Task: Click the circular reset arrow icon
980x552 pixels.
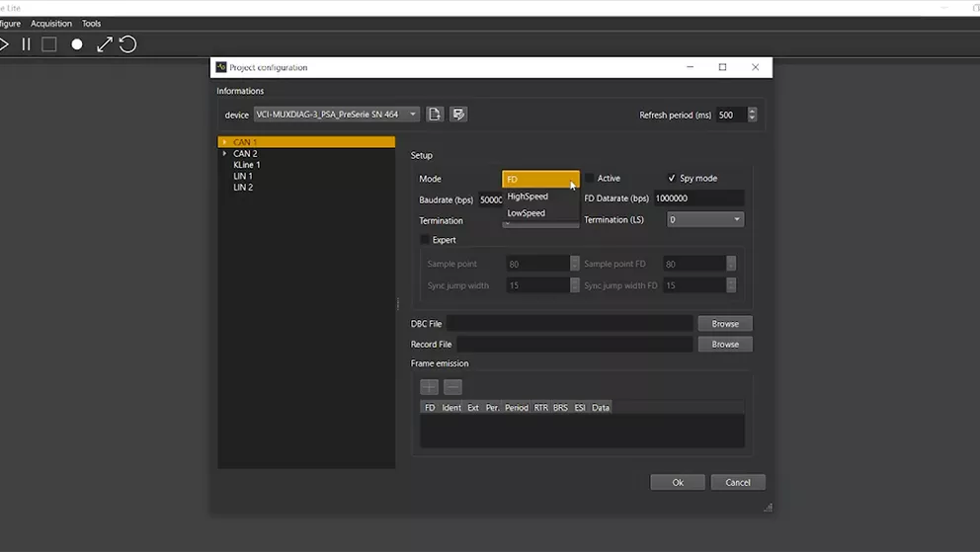Action: click(127, 44)
